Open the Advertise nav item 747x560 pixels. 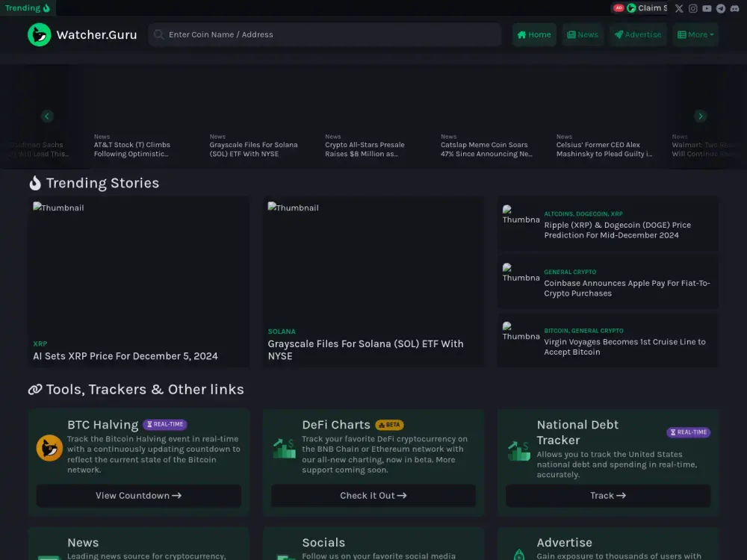click(x=637, y=34)
